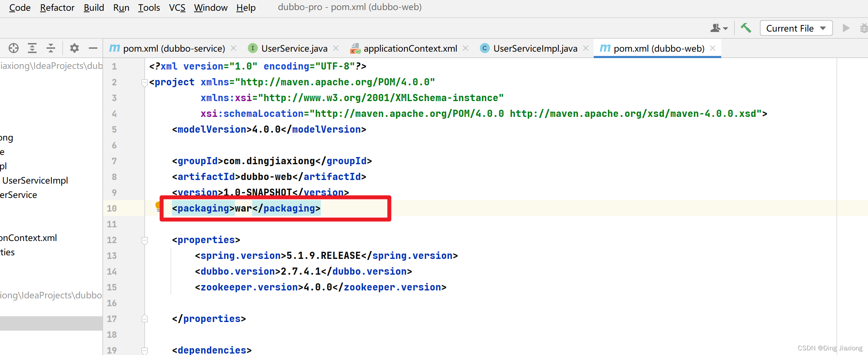Close the pom.xml (dubbo-service) tab

coord(233,48)
